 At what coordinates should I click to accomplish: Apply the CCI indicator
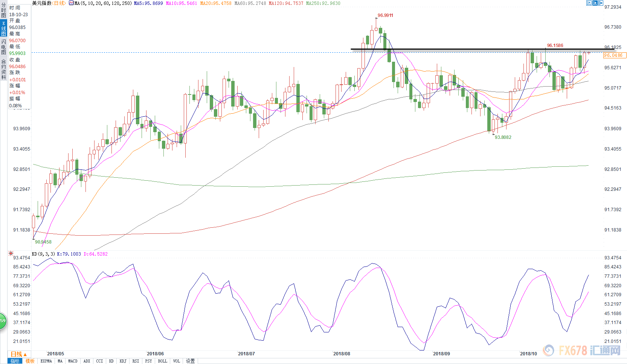pos(99,361)
